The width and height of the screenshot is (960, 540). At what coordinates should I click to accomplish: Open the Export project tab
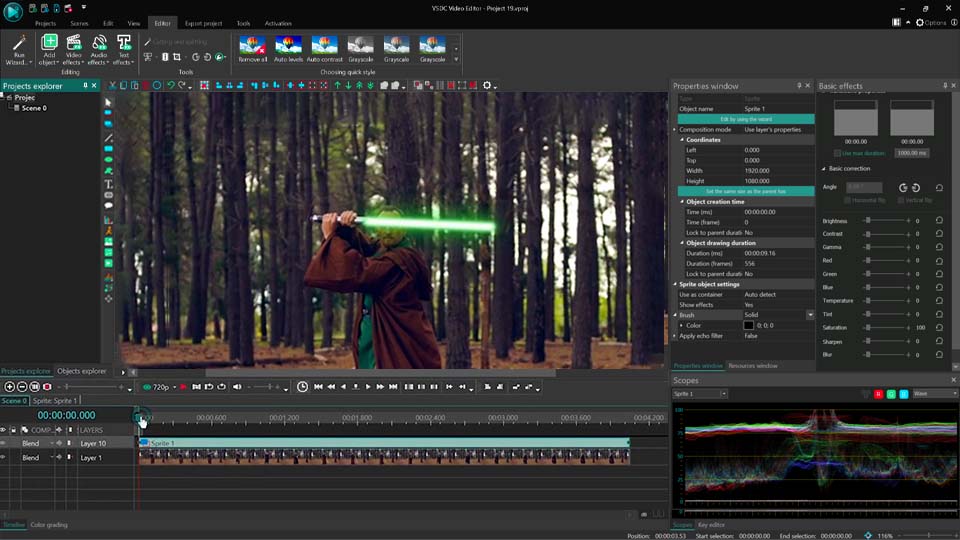pos(203,23)
